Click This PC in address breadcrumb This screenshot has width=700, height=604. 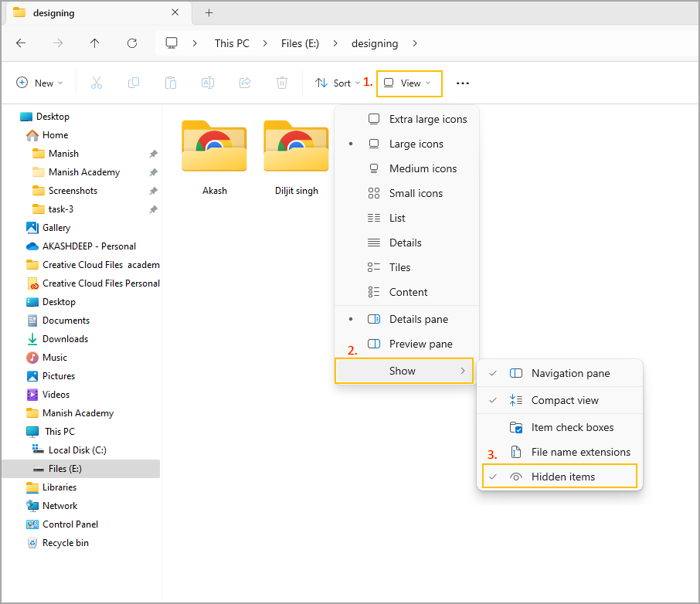click(x=232, y=43)
